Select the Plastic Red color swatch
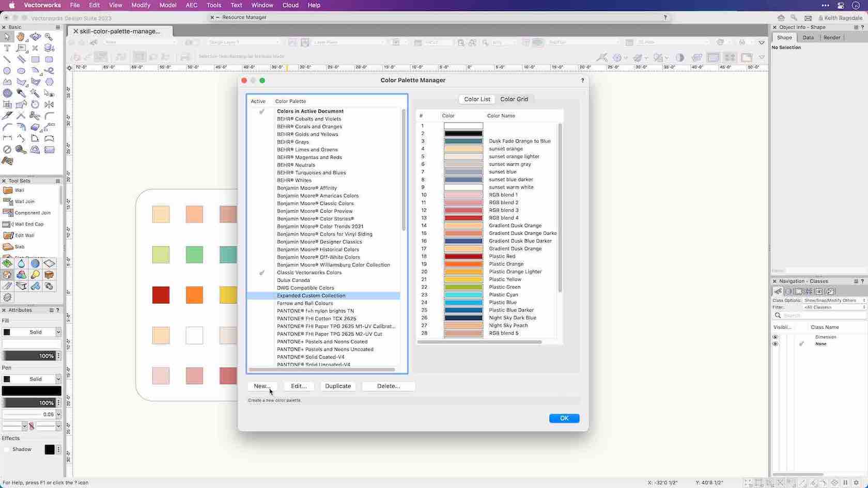The image size is (868, 488). coord(463,257)
